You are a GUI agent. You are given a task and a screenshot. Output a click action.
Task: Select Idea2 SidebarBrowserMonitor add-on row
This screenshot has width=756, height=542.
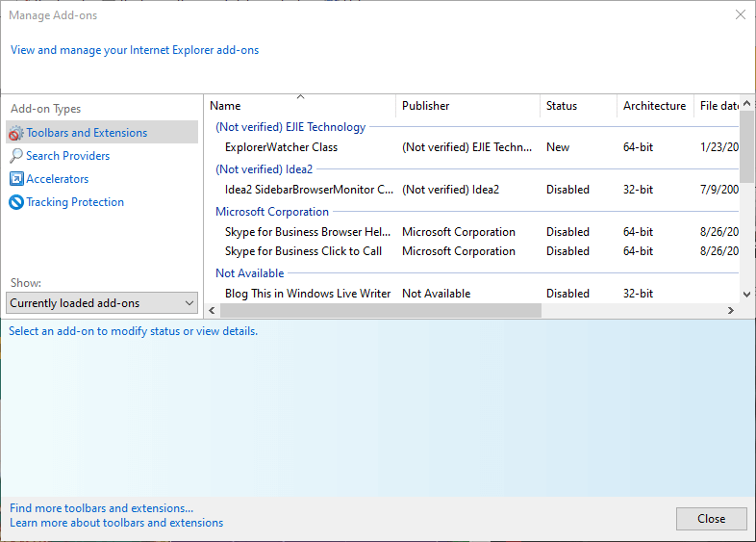pyautogui.click(x=309, y=190)
